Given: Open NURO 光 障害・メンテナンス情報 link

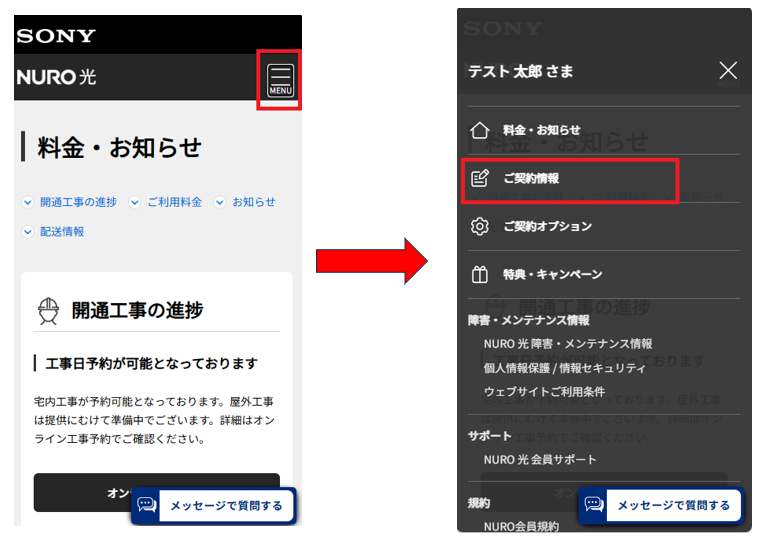Looking at the screenshot, I should (567, 343).
